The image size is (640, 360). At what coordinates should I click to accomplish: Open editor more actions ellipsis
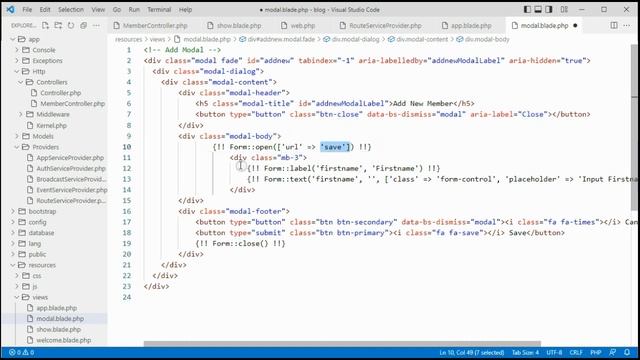(x=627, y=25)
